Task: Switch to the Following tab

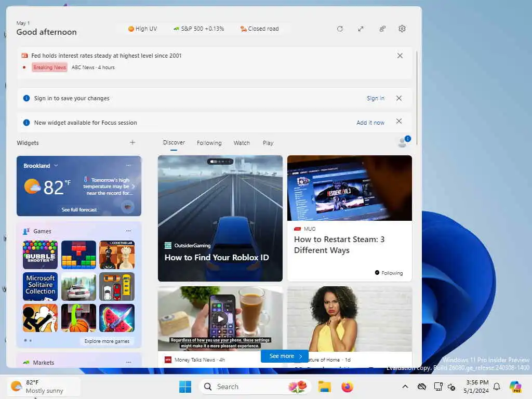Action: (209, 143)
